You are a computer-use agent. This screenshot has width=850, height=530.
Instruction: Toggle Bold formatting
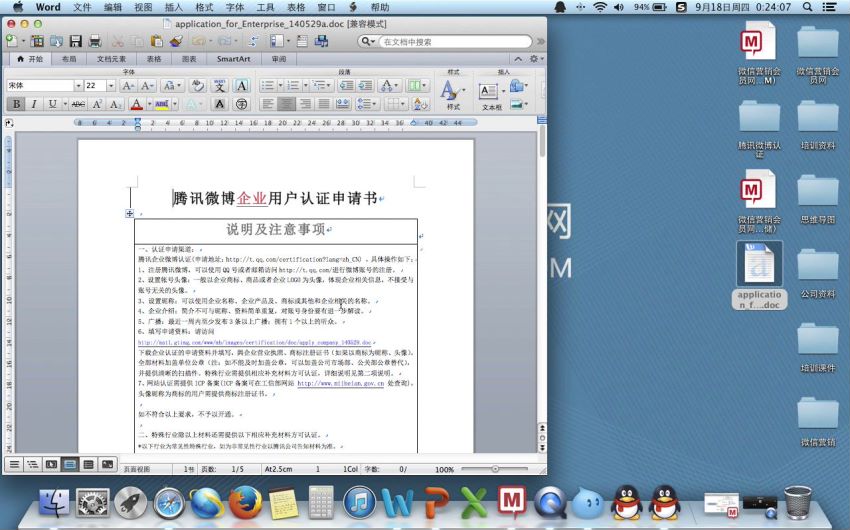coord(16,104)
